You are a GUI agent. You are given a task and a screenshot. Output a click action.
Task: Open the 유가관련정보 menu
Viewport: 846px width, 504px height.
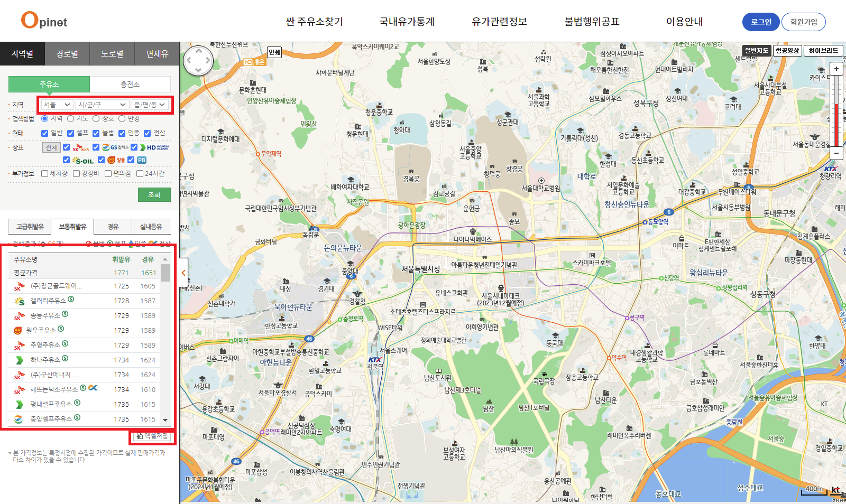click(500, 22)
